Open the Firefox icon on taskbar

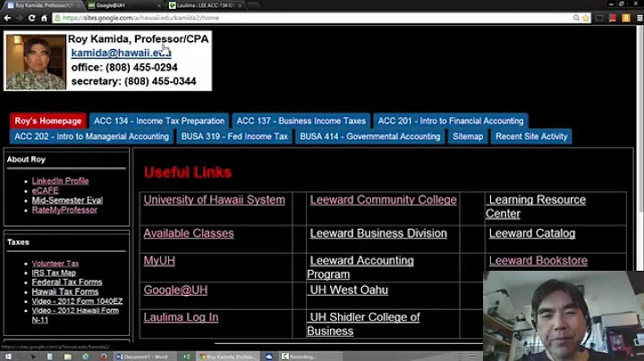pos(103,357)
